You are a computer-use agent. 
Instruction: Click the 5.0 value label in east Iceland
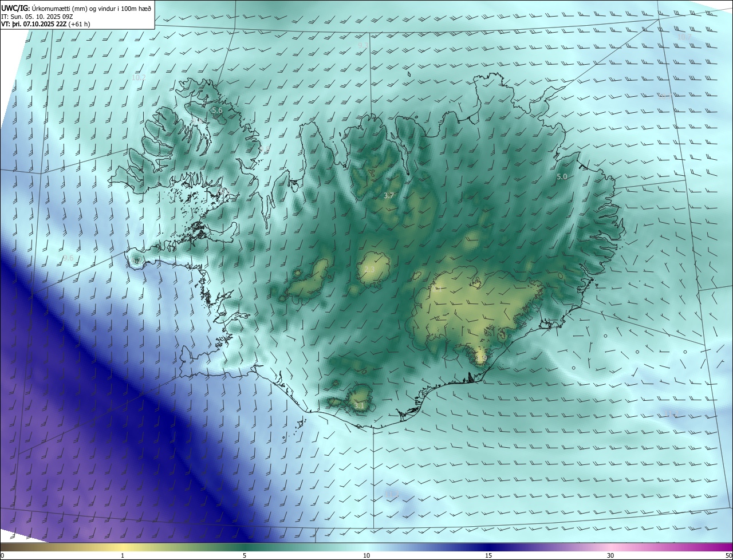[562, 177]
